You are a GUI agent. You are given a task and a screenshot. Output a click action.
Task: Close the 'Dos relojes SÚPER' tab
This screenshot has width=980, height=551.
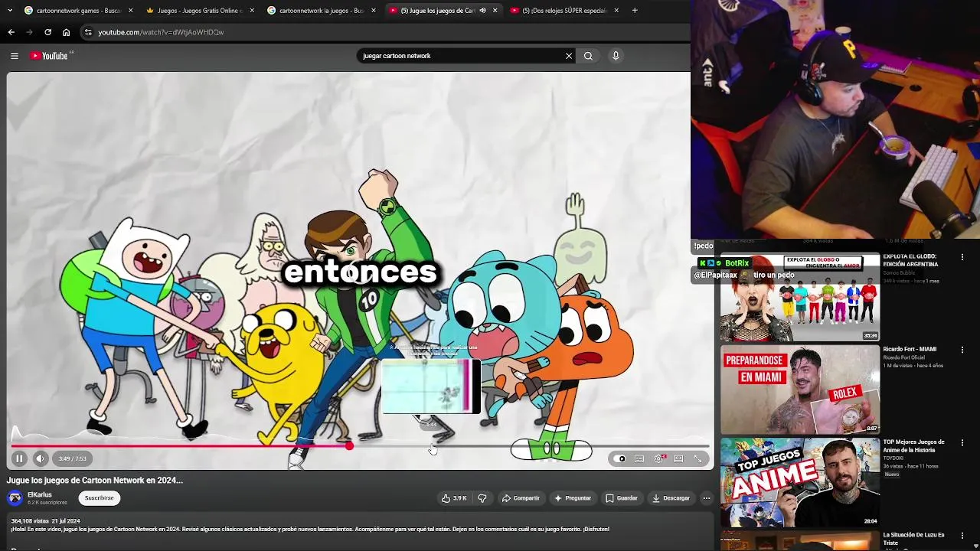click(616, 11)
